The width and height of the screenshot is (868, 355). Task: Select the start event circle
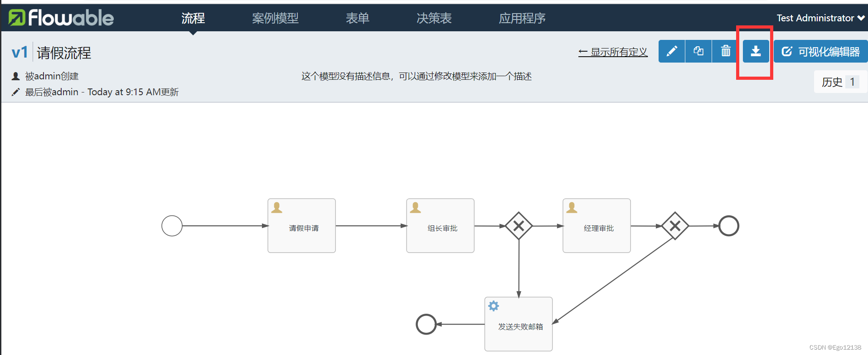[172, 226]
